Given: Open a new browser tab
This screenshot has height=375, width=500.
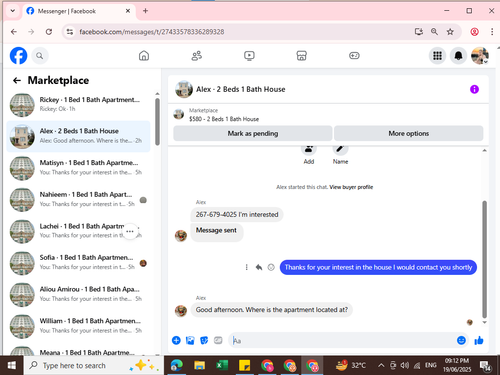Looking at the screenshot, I should 145,11.
